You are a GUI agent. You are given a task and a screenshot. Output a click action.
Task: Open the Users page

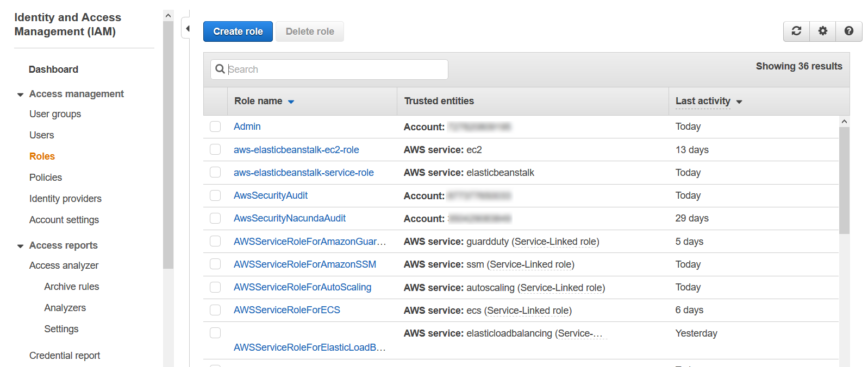tap(41, 135)
